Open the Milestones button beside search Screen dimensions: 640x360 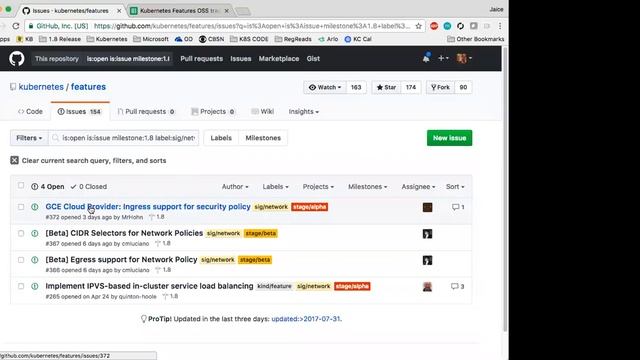tap(263, 138)
